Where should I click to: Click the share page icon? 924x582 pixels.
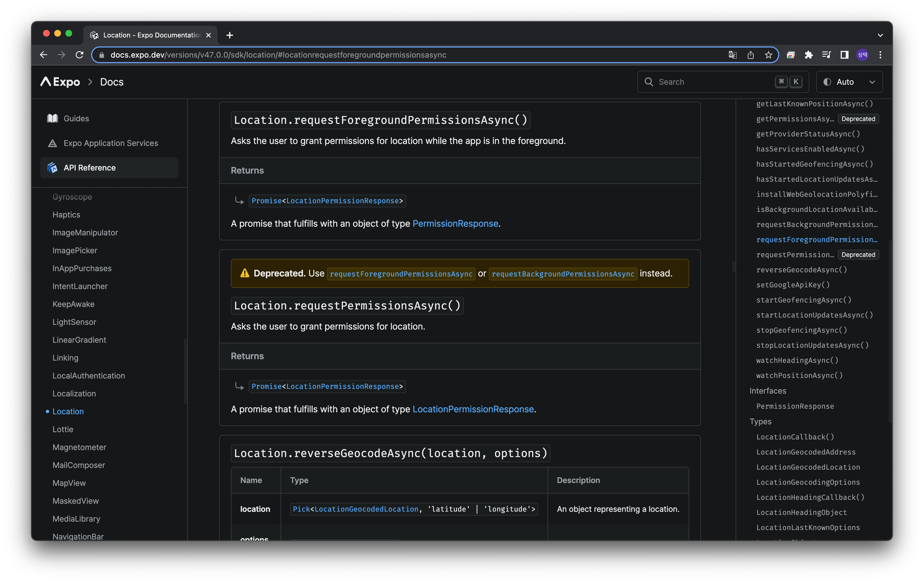750,55
